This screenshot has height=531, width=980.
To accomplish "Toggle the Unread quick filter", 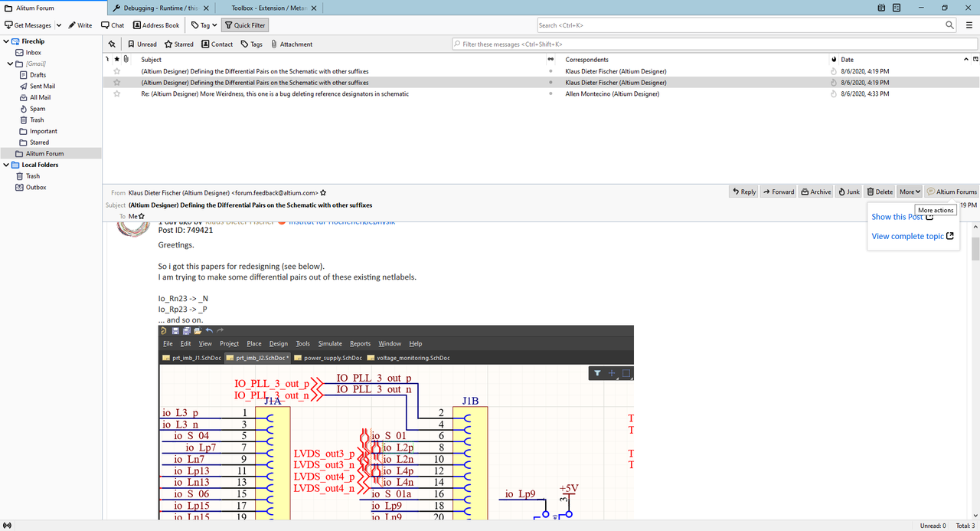I will point(142,44).
